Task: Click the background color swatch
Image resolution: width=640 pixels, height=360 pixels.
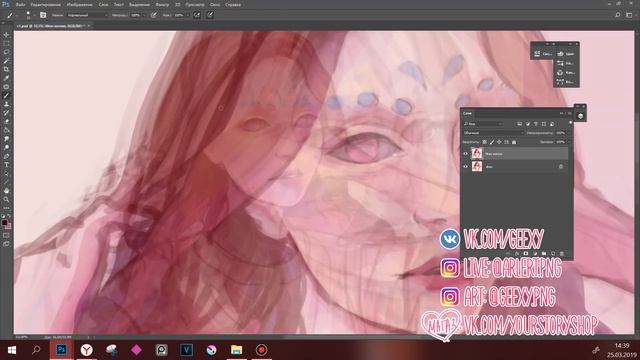Action: pyautogui.click(x=9, y=226)
